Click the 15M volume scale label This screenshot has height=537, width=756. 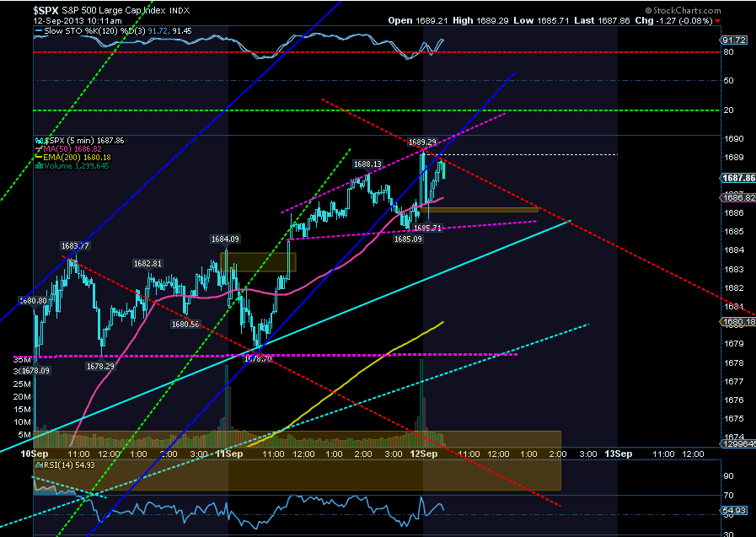coord(22,409)
